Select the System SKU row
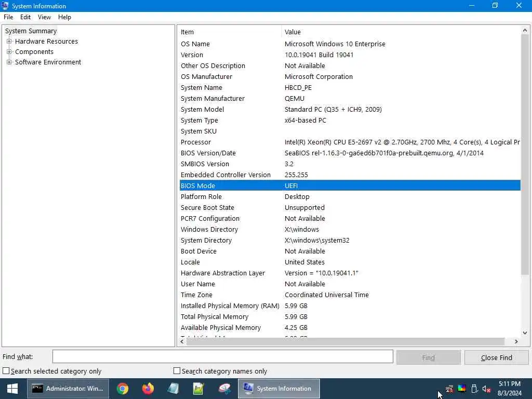532x399 pixels. click(350, 131)
